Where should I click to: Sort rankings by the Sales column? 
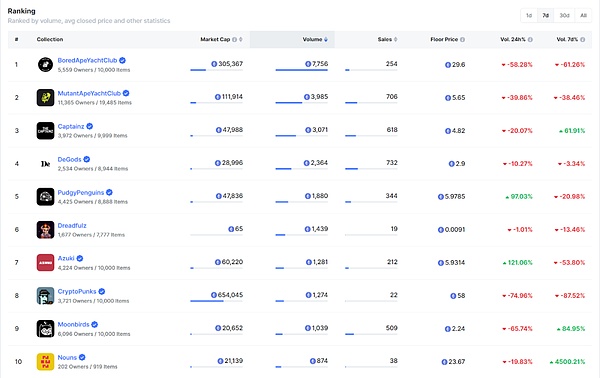pyautogui.click(x=387, y=39)
